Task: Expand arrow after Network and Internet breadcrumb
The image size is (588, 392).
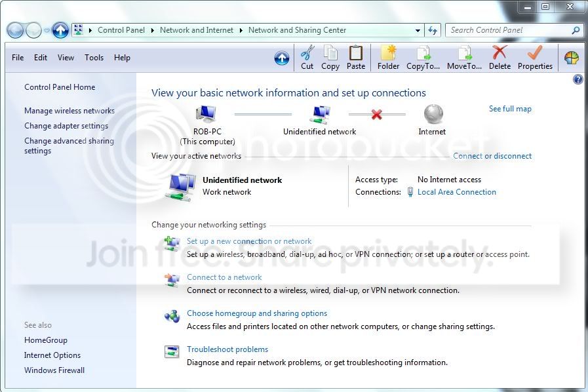Action: tap(241, 30)
